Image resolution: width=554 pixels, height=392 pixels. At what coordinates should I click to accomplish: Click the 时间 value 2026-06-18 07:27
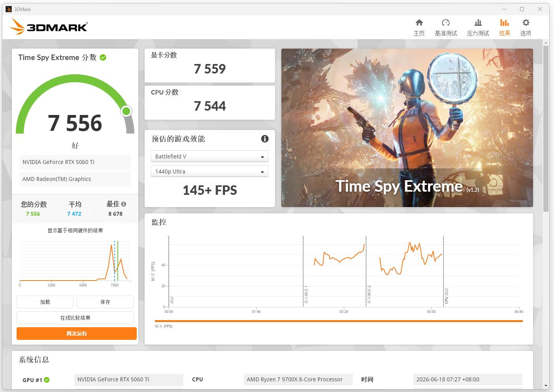pos(468,379)
